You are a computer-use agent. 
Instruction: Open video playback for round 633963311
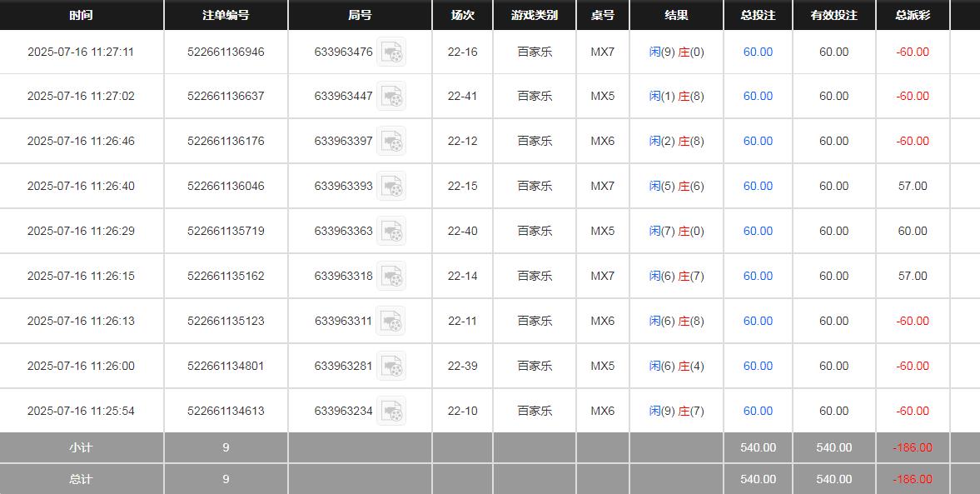tap(392, 321)
